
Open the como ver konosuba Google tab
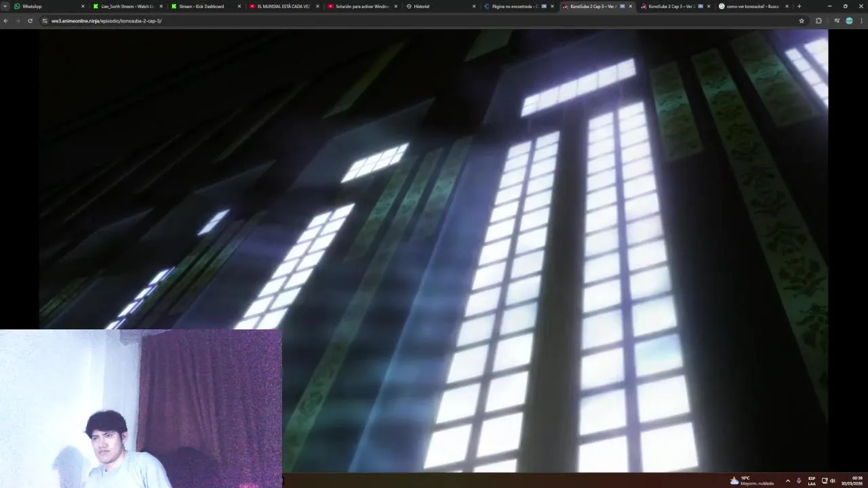pyautogui.click(x=753, y=6)
